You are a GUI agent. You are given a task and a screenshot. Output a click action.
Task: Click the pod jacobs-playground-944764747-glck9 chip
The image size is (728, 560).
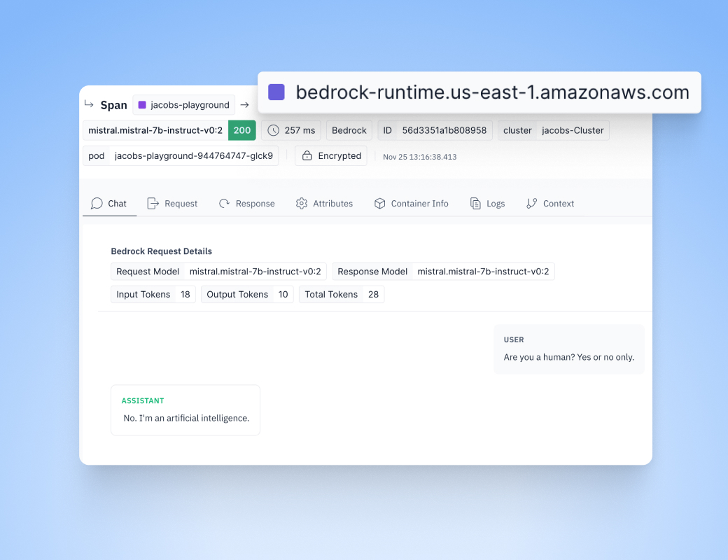pos(181,156)
